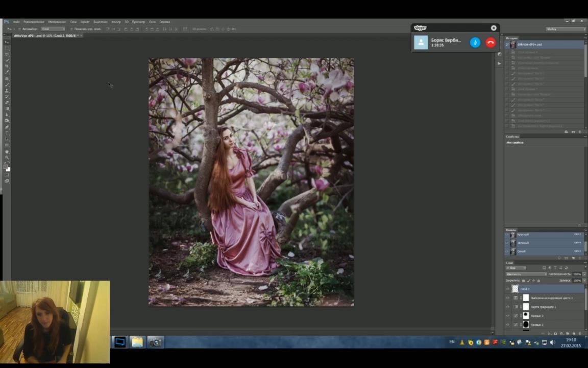
Task: Open the Редактирование menu
Action: 34,22
